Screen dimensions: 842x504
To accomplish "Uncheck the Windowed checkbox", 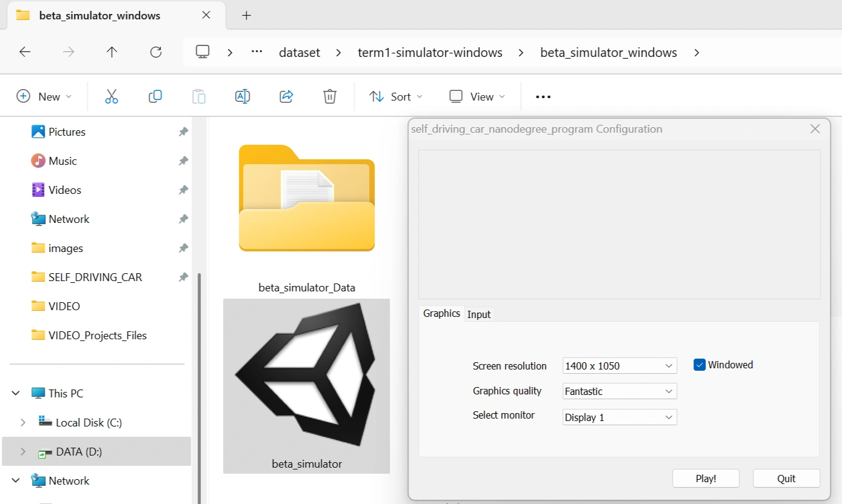I will (700, 365).
